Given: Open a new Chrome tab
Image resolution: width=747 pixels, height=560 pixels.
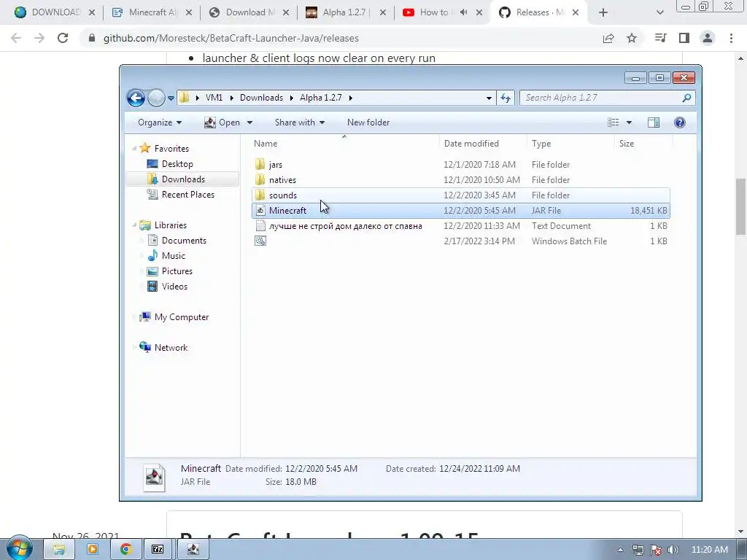Looking at the screenshot, I should pos(603,12).
